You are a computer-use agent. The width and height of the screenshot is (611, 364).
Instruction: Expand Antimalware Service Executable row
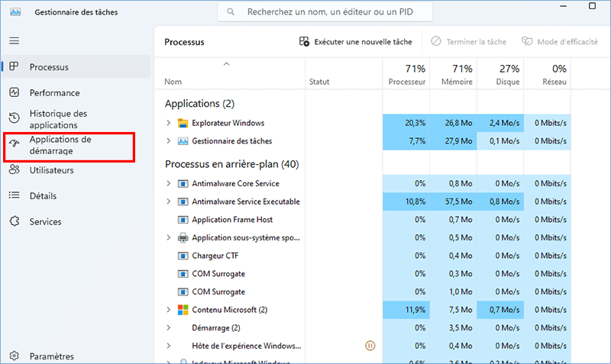(169, 201)
